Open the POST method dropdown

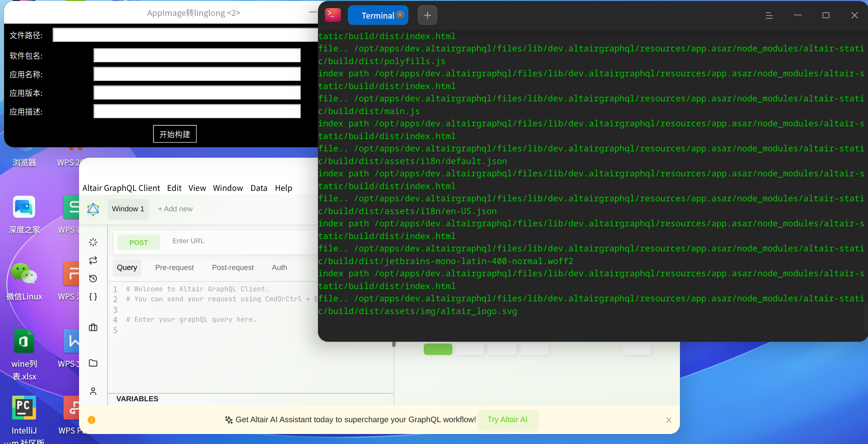139,242
